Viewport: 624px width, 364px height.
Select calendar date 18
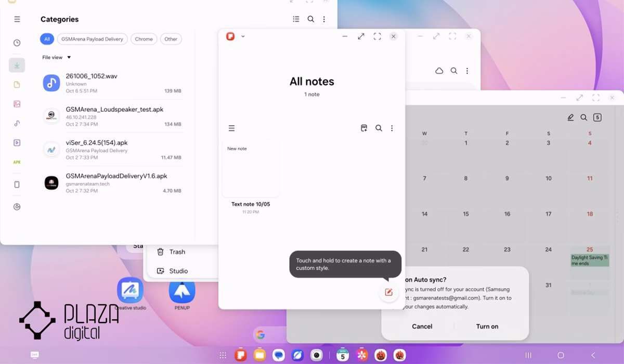pos(590,214)
